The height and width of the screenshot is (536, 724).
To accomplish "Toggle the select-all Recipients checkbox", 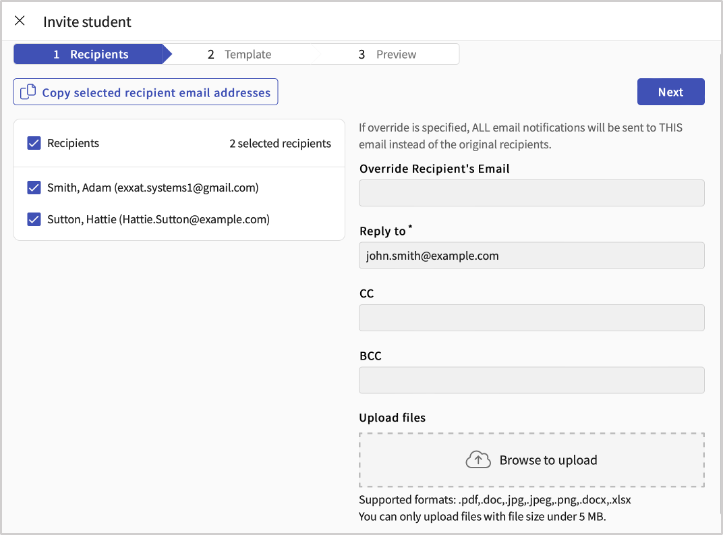I will [34, 143].
